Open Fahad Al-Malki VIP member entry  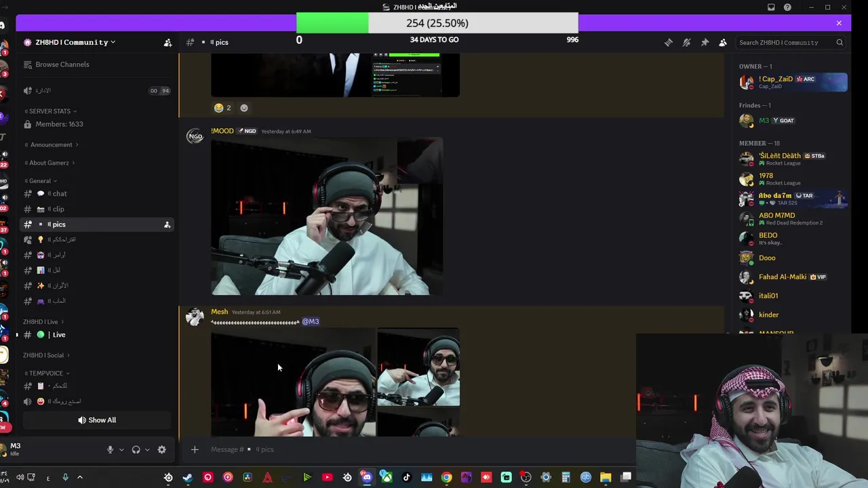click(792, 277)
